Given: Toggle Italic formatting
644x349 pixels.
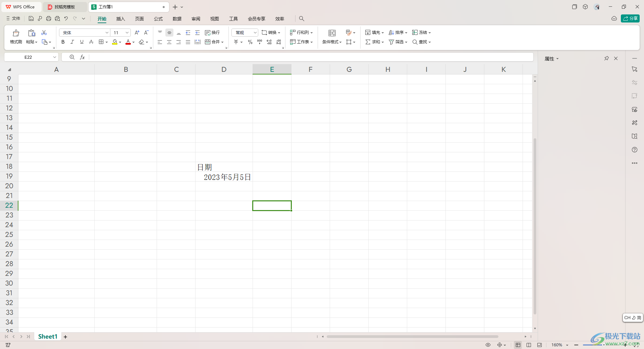Looking at the screenshot, I should [x=72, y=42].
